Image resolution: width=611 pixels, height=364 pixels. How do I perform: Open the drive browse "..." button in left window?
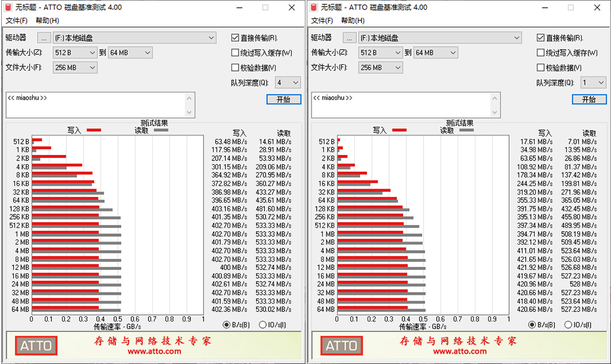pyautogui.click(x=45, y=37)
